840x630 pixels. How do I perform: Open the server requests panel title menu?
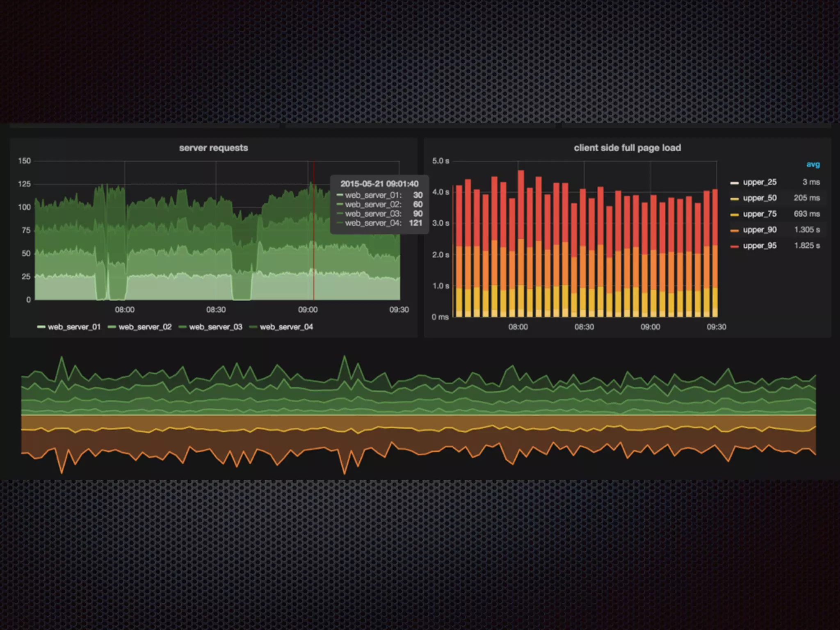click(213, 148)
